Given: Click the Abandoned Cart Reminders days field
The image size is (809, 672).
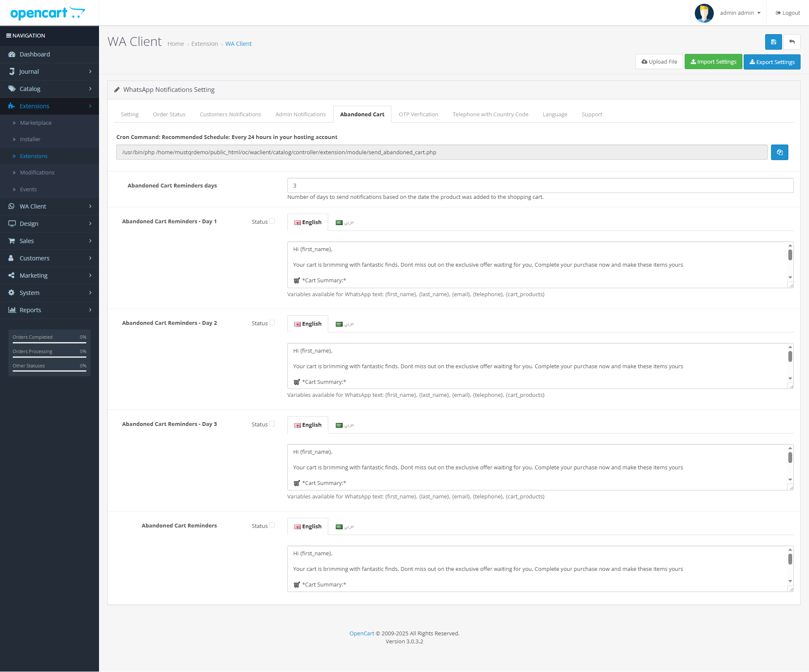Looking at the screenshot, I should 540,186.
